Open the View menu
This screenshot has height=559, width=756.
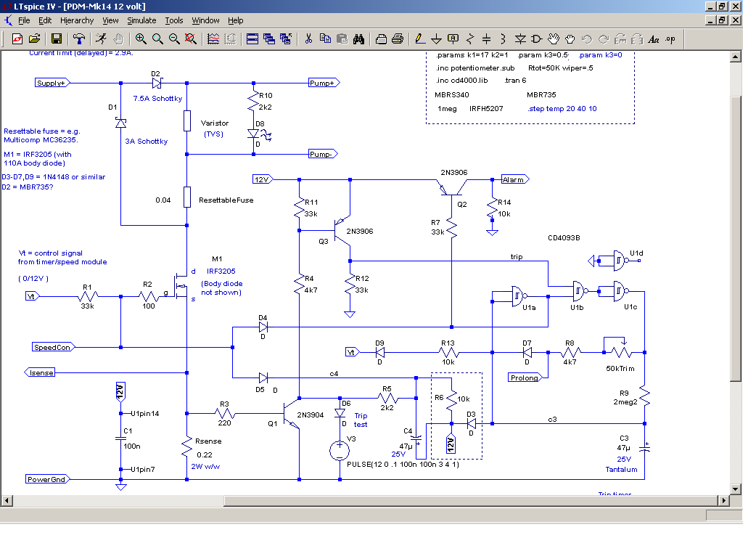pyautogui.click(x=110, y=20)
